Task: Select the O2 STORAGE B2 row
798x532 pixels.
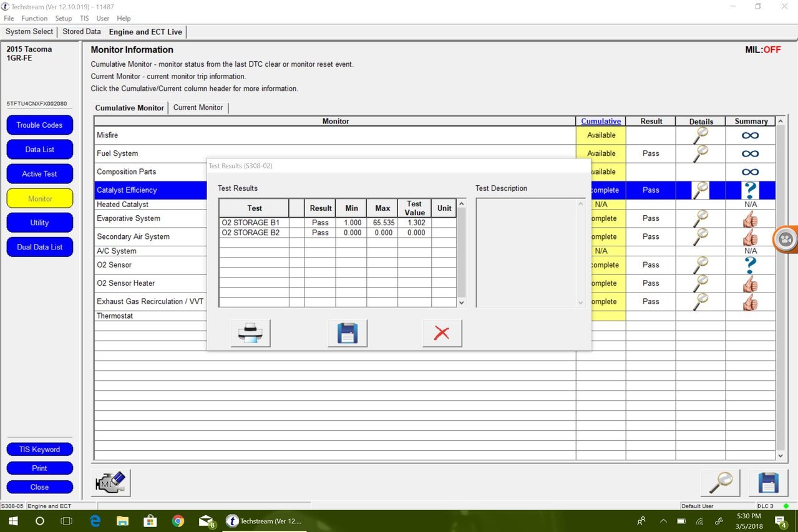Action: click(x=337, y=233)
